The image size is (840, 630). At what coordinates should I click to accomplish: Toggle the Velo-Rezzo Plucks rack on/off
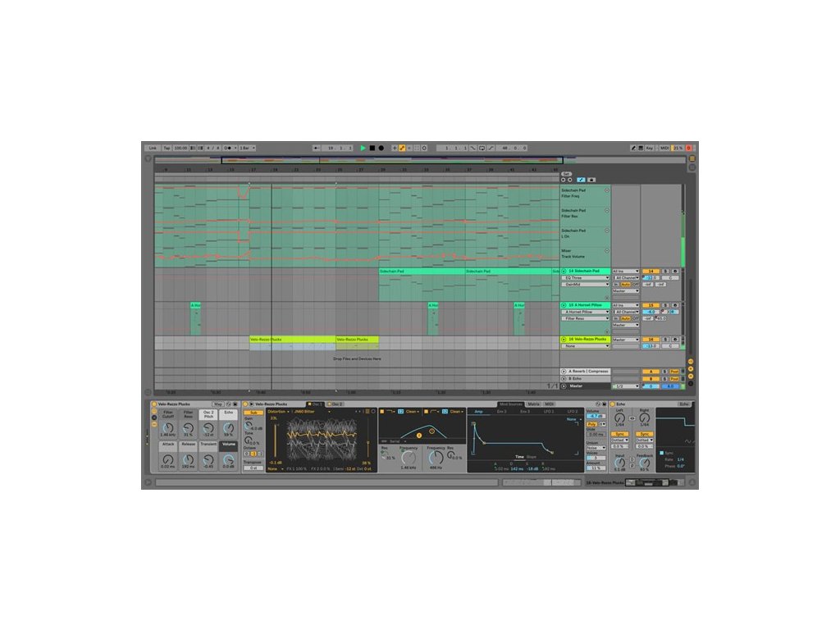coord(154,404)
